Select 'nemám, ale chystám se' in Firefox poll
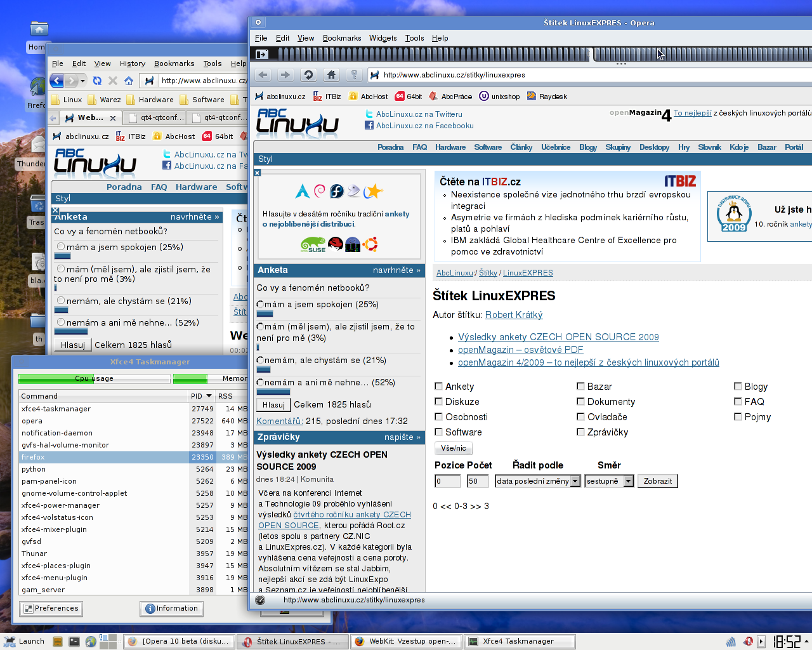 [x=61, y=301]
